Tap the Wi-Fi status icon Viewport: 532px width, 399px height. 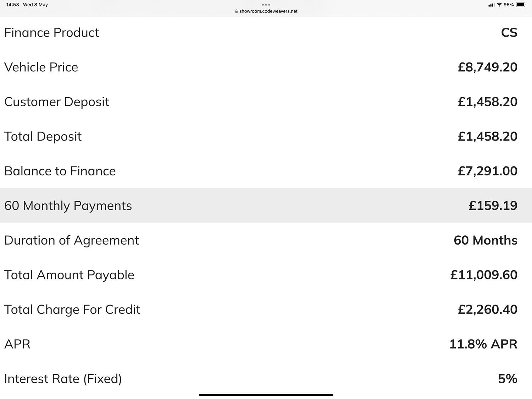499,5
